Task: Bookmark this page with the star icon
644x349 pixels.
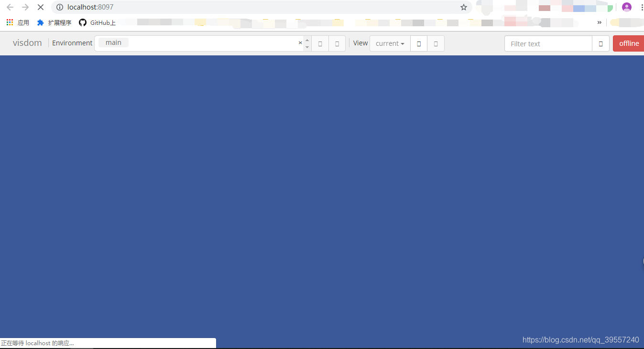Action: click(464, 7)
